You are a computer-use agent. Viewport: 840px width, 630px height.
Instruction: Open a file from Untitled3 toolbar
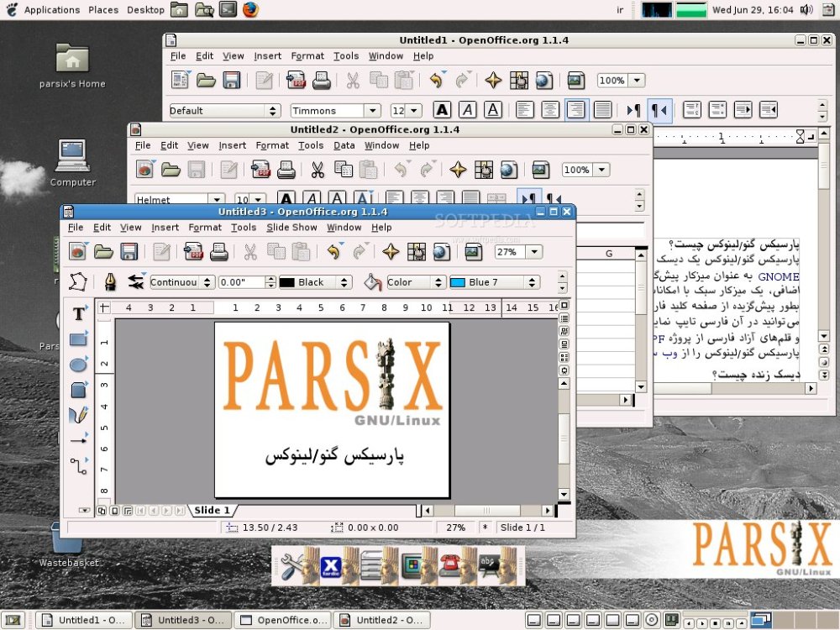[x=103, y=251]
